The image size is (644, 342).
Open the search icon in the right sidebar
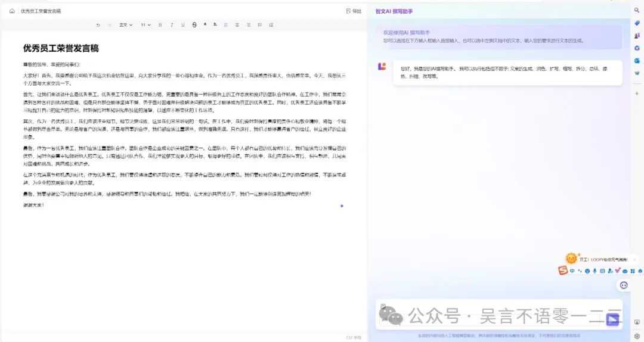(x=637, y=10)
